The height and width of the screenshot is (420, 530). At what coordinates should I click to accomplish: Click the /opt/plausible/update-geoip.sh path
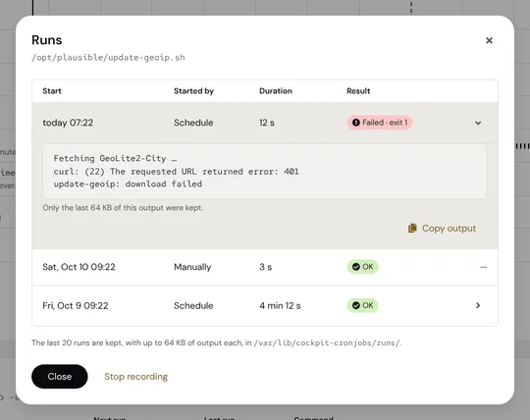(108, 58)
